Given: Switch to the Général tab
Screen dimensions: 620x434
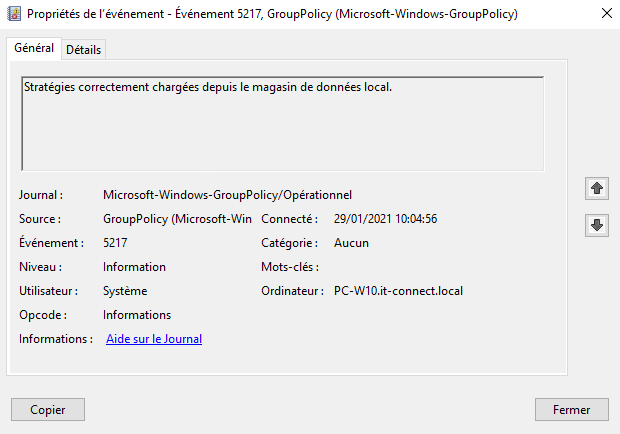Looking at the screenshot, I should [x=34, y=48].
